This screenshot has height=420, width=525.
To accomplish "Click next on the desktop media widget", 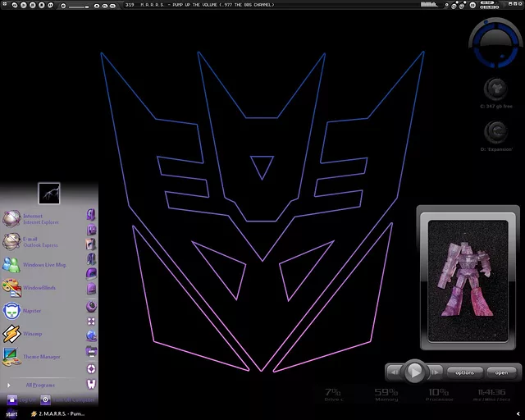I will 435,372.
